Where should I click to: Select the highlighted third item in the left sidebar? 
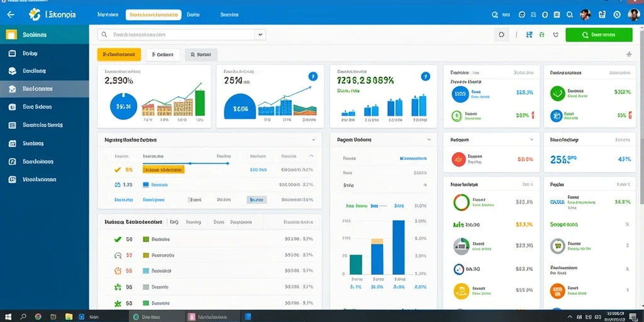pos(45,89)
